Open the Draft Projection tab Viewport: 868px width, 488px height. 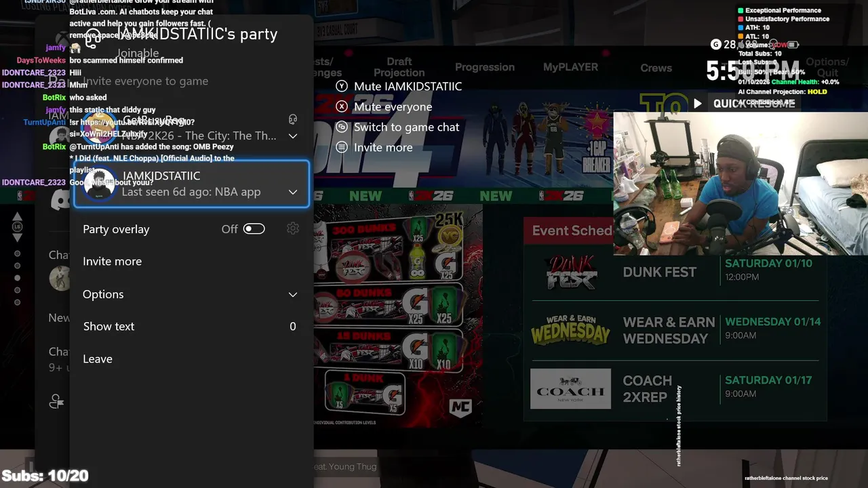(x=399, y=67)
